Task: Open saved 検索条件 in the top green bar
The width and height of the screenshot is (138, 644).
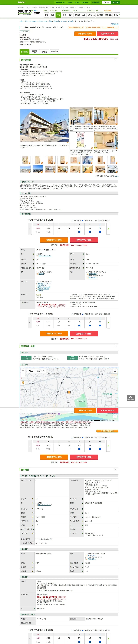Action: 85,2
